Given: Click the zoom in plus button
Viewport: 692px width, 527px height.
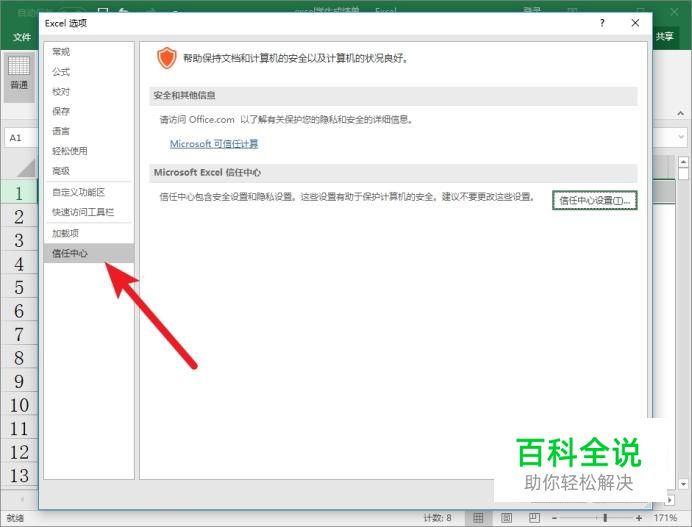Looking at the screenshot, I should coord(639,518).
